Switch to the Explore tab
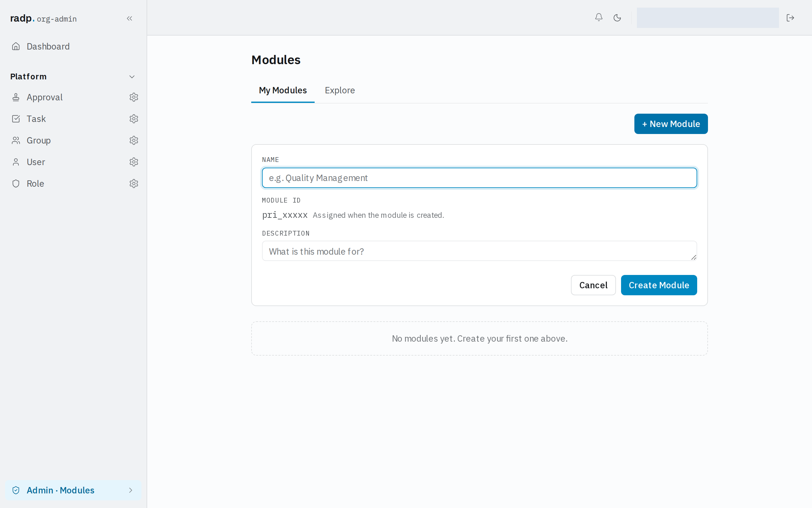812x508 pixels. click(x=340, y=90)
